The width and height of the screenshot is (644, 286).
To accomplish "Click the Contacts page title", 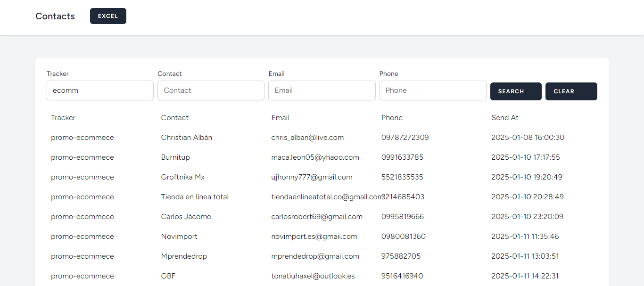I will (x=55, y=16).
